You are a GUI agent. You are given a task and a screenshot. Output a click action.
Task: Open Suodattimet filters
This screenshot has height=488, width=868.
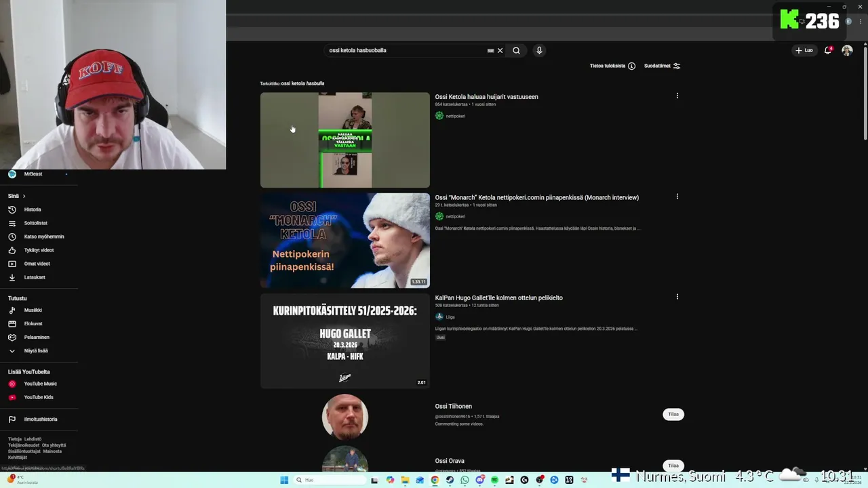point(662,66)
